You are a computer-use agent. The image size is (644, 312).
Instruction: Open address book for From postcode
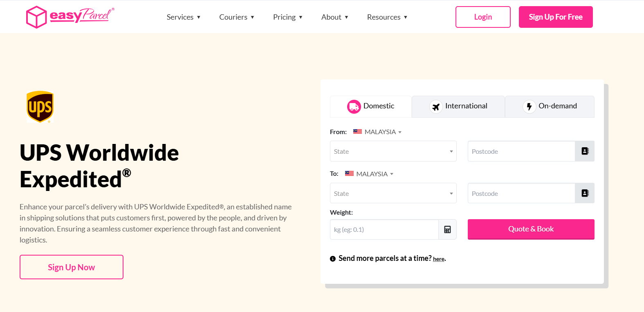585,151
